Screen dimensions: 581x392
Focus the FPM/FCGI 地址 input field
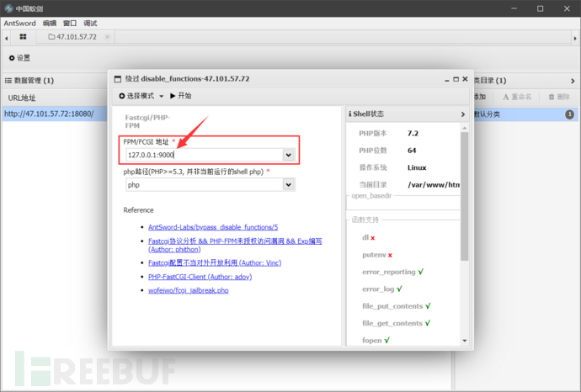point(204,155)
